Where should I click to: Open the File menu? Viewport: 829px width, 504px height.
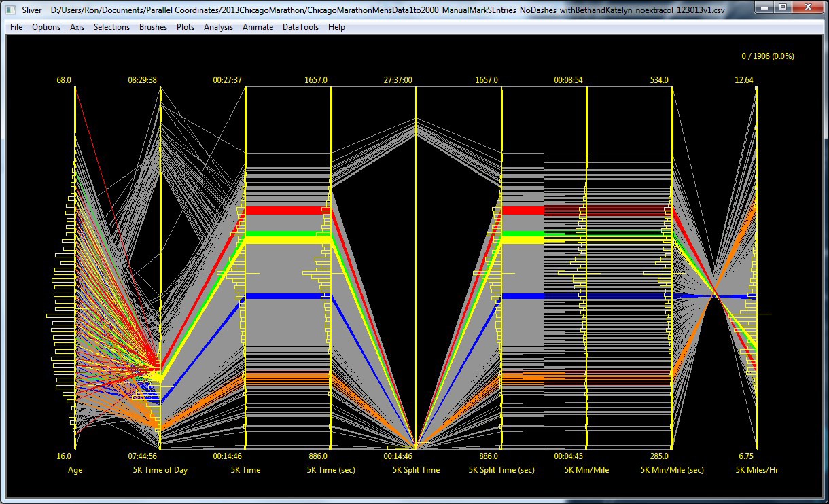tap(16, 27)
